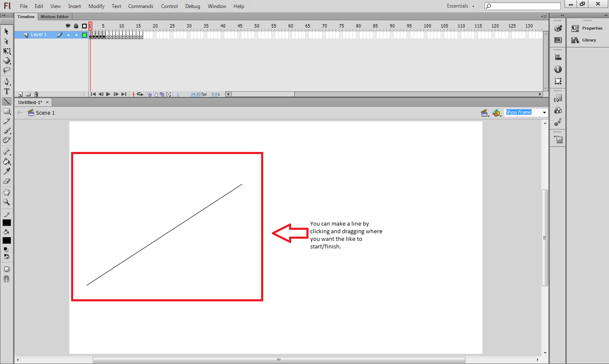Set the stroke color swatch
The width and height of the screenshot is (609, 364).
[6, 222]
